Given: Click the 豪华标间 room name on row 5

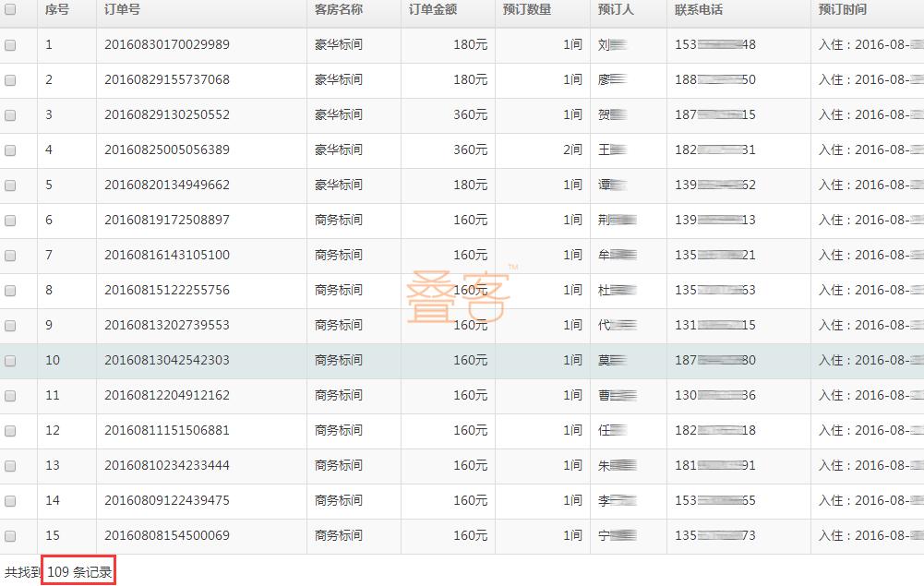Looking at the screenshot, I should click(x=338, y=185).
